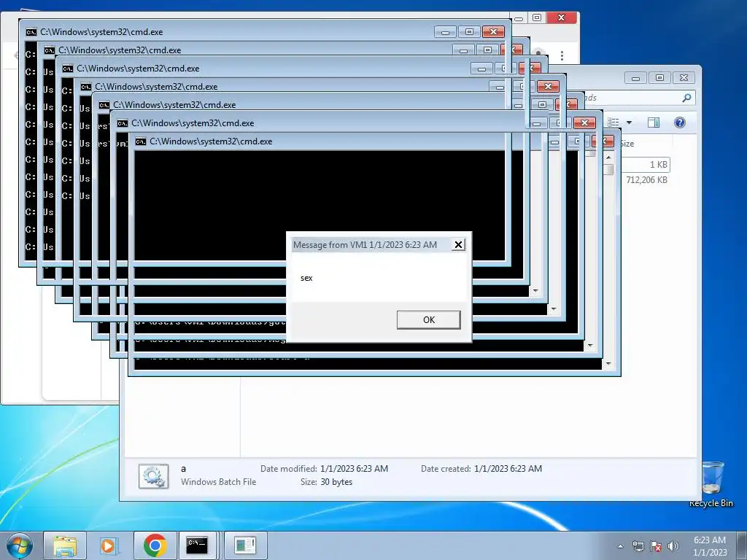The image size is (747, 560).
Task: Click the batch file icon in details pane
Action: pyautogui.click(x=153, y=475)
